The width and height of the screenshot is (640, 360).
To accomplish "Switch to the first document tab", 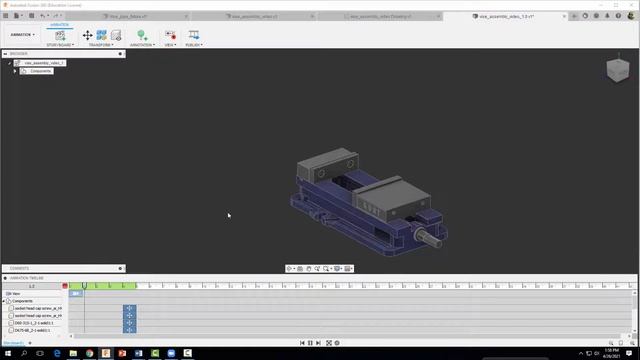I will [x=127, y=16].
